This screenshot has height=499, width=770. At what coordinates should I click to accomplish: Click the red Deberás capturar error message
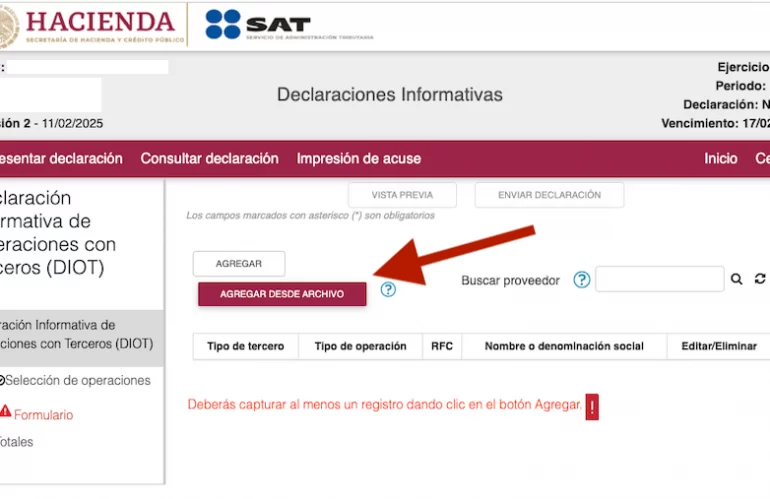click(x=385, y=405)
